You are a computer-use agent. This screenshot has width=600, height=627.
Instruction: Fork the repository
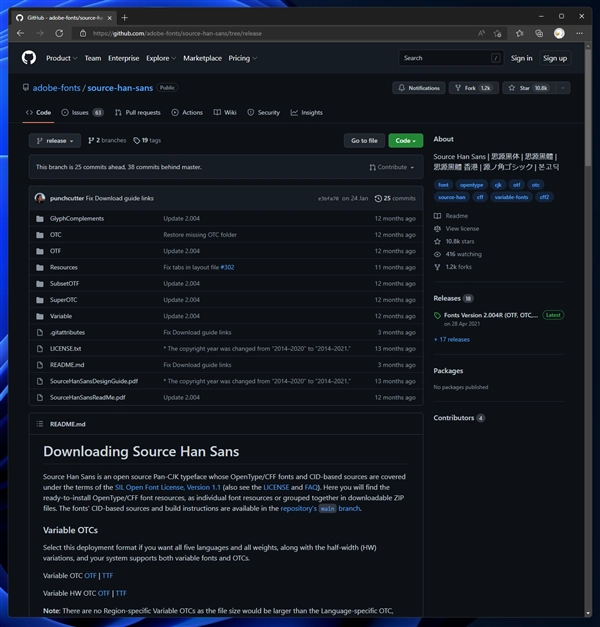point(474,88)
